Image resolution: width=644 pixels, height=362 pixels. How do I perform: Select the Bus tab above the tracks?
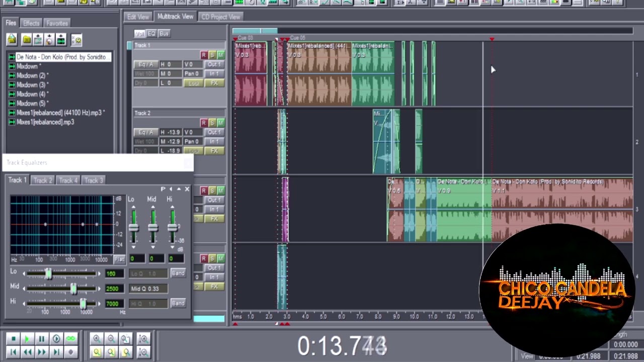pos(164,33)
